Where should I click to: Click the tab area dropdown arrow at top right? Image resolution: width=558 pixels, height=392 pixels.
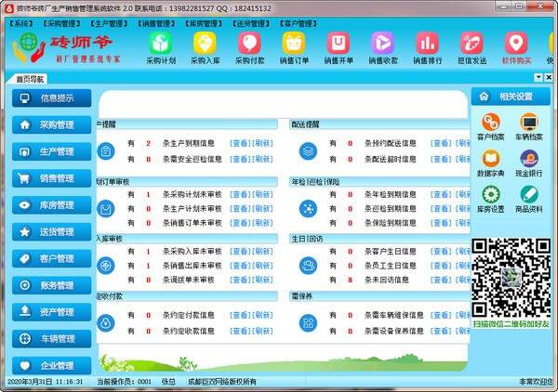pos(538,77)
